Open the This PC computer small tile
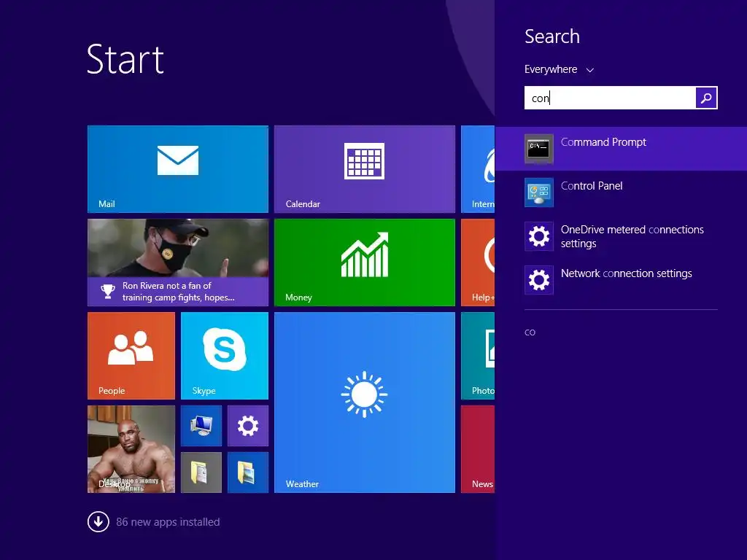Image resolution: width=747 pixels, height=560 pixels. coord(201,426)
